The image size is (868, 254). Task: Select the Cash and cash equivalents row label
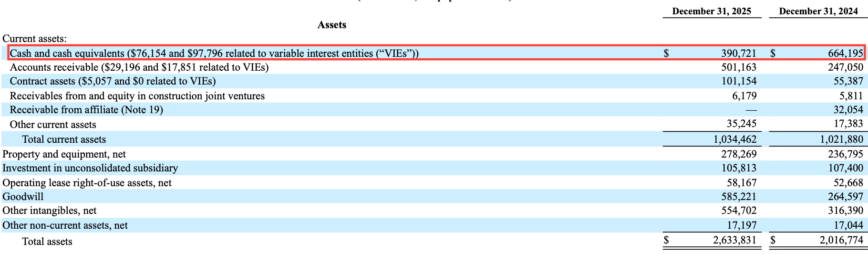214,53
